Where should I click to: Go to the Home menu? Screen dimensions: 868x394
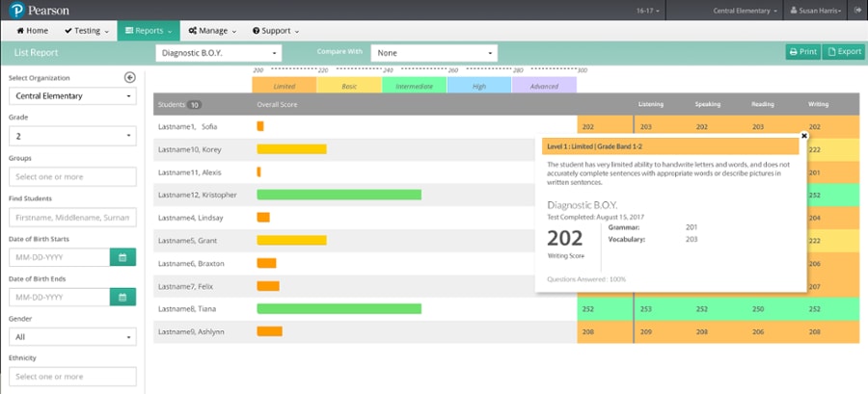(x=32, y=31)
